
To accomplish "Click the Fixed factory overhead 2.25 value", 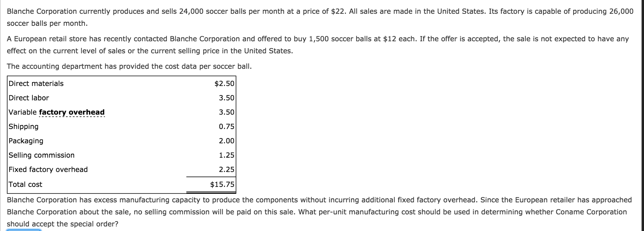I will (227, 169).
